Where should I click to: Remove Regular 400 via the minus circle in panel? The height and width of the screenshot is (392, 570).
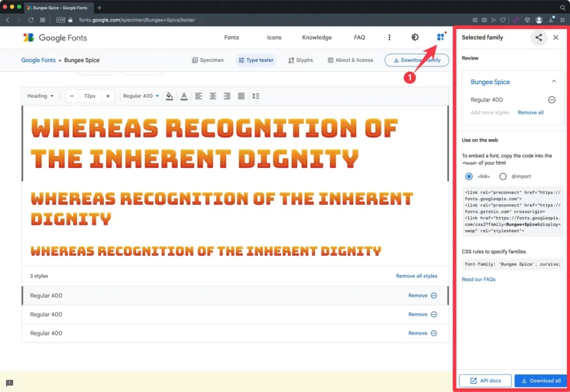click(x=552, y=100)
